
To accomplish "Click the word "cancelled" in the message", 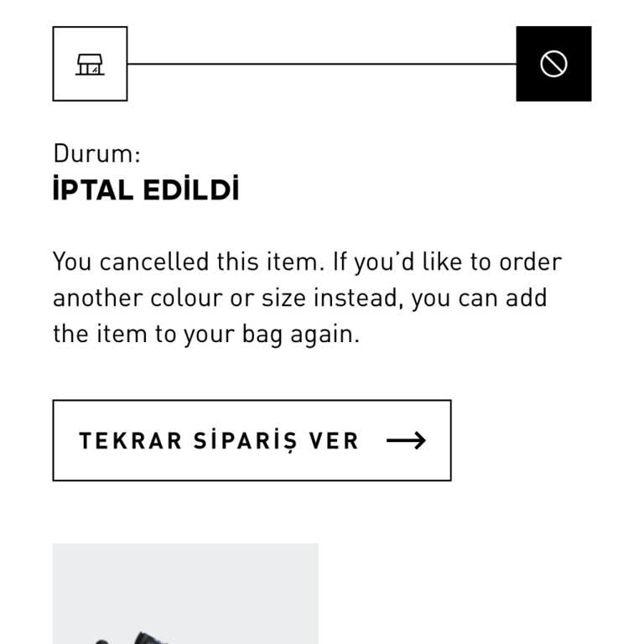I will point(154,262).
